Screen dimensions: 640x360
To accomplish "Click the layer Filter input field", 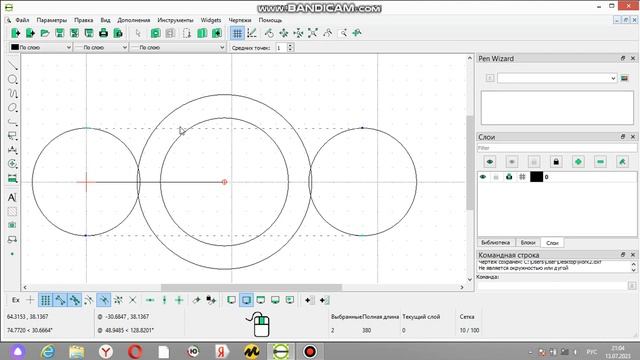I will [557, 148].
